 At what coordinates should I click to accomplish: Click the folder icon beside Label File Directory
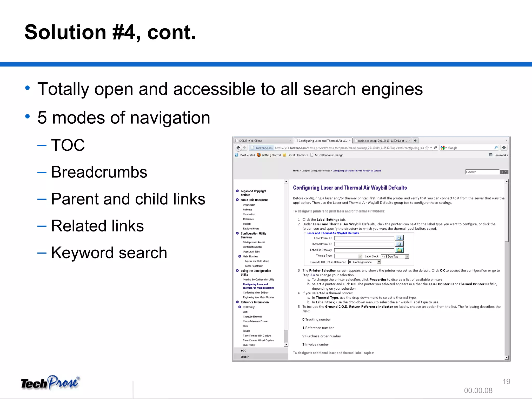coord(399,250)
